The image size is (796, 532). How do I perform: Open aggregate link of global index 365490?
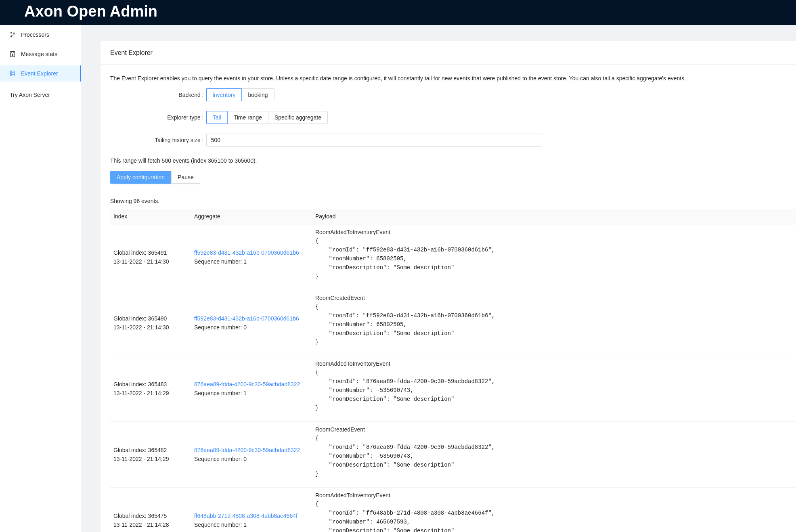(246, 318)
